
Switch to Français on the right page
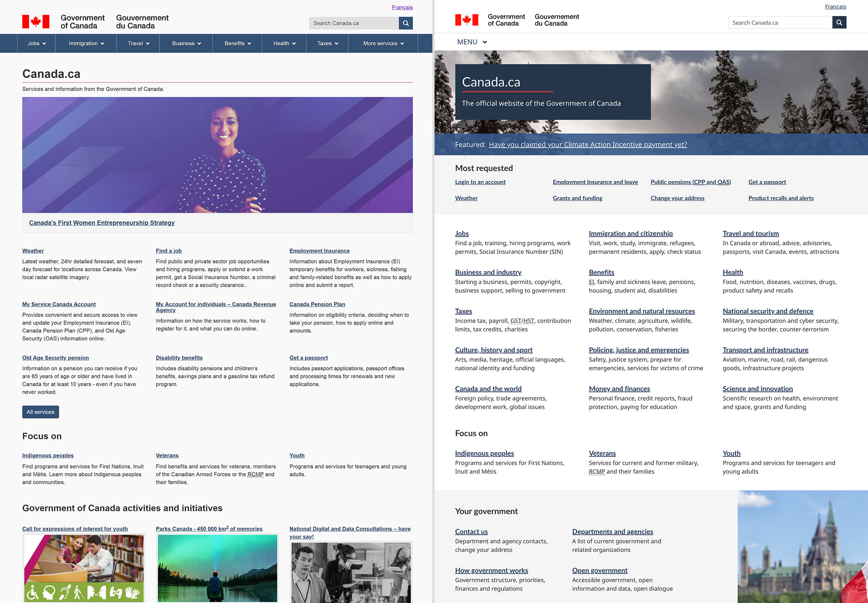tap(835, 7)
